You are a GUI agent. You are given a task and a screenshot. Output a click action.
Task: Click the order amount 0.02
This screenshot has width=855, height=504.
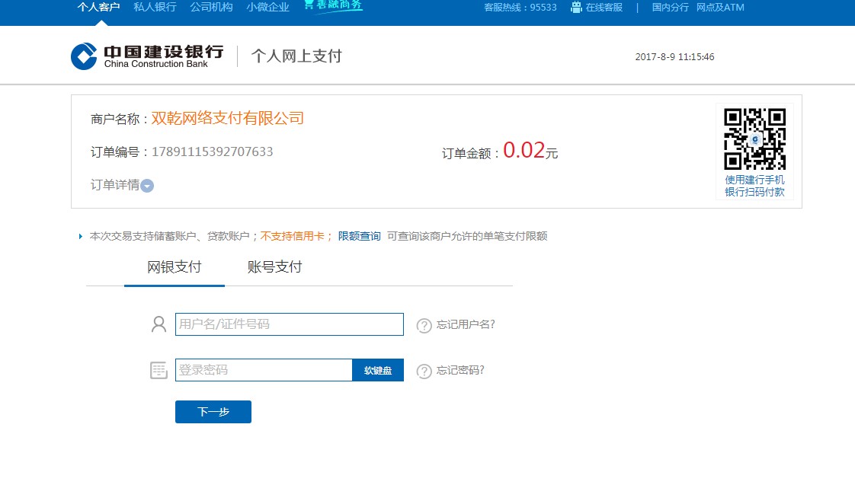coord(524,150)
